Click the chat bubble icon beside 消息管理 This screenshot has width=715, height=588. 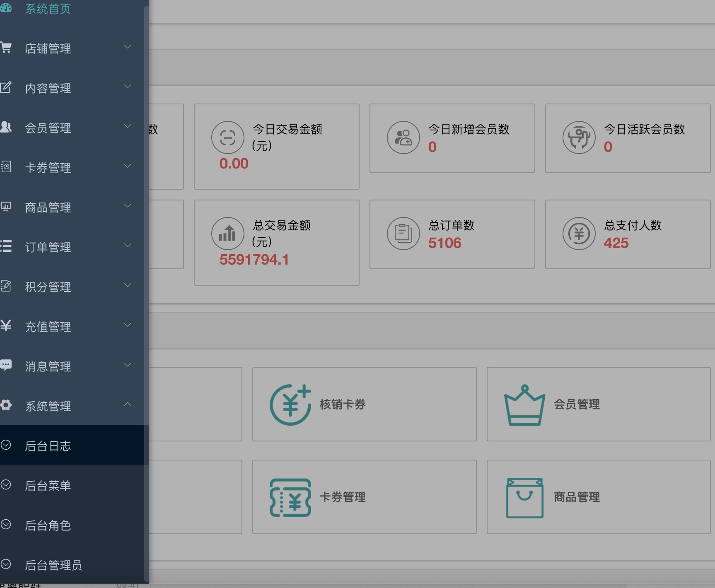6,365
